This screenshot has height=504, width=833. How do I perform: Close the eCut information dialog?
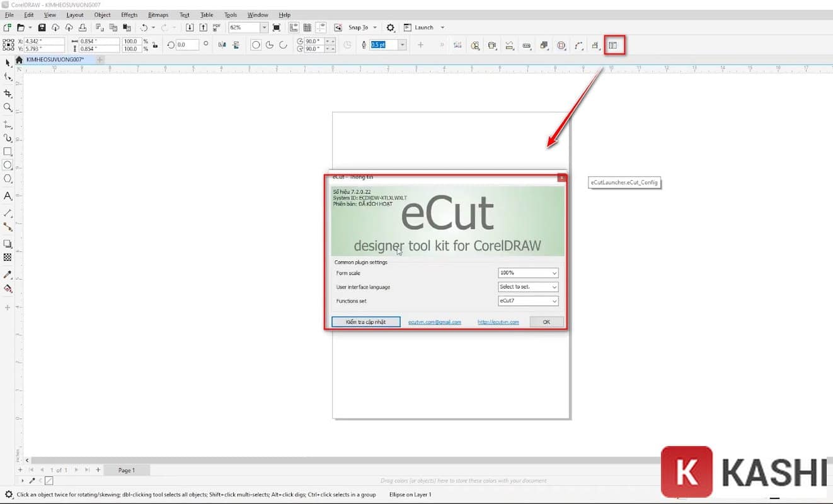(x=561, y=178)
